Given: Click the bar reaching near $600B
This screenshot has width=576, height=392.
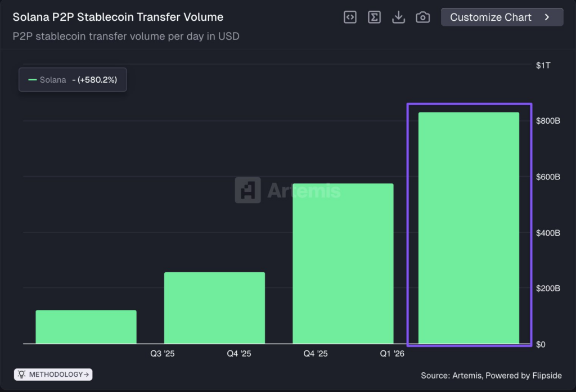Looking at the screenshot, I should point(343,263).
